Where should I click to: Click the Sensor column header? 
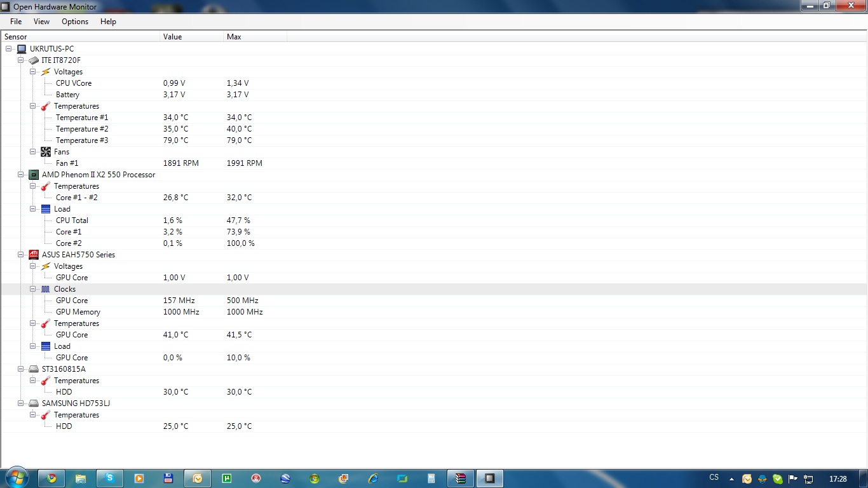point(81,37)
